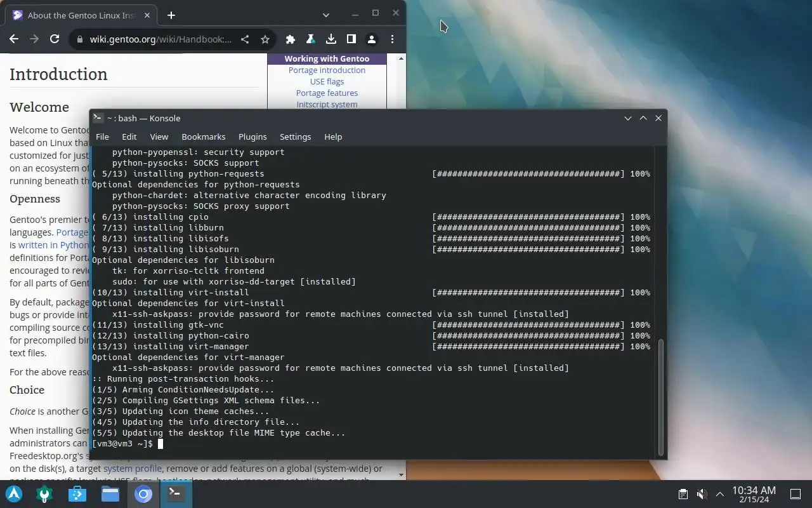Open Konsole File menu
The width and height of the screenshot is (812, 508).
point(102,137)
